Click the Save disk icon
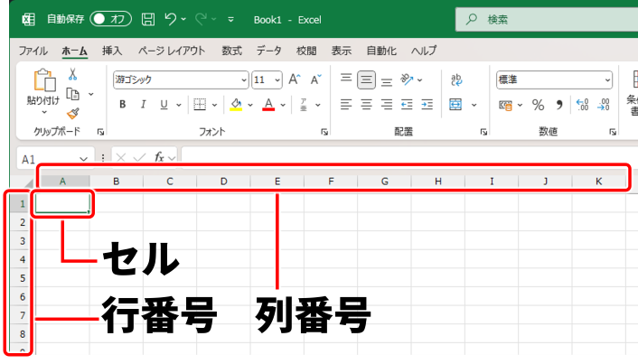Viewport: 638px width, 364px height. [x=148, y=19]
